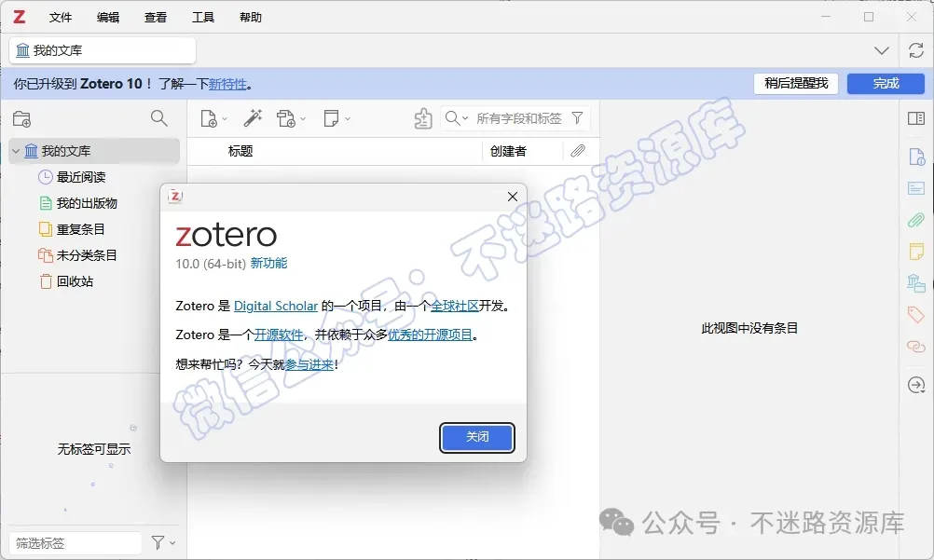Open the 工具 menu
The image size is (934, 560).
[203, 18]
